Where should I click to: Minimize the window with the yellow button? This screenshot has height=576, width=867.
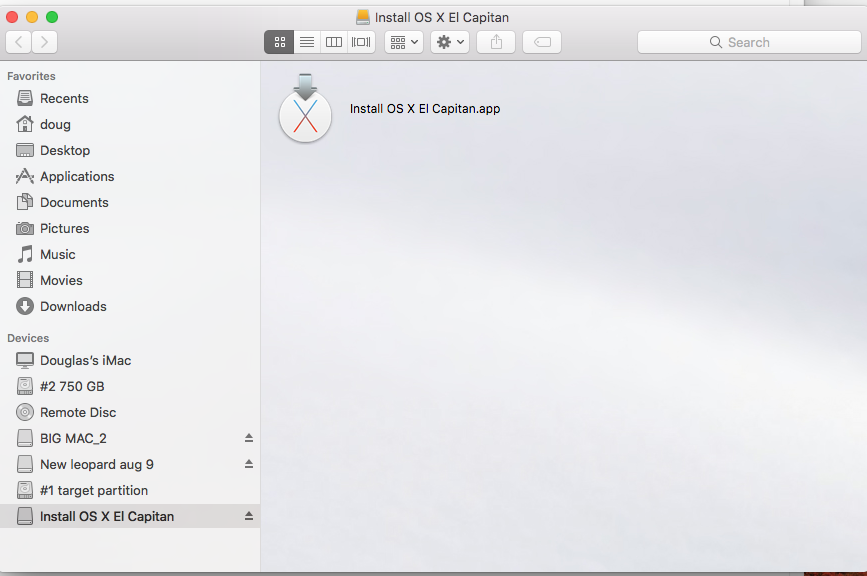32,17
